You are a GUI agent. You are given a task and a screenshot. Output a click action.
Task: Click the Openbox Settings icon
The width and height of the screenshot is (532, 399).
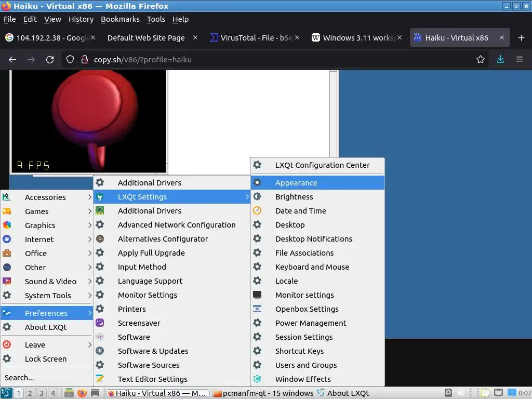coord(257,309)
